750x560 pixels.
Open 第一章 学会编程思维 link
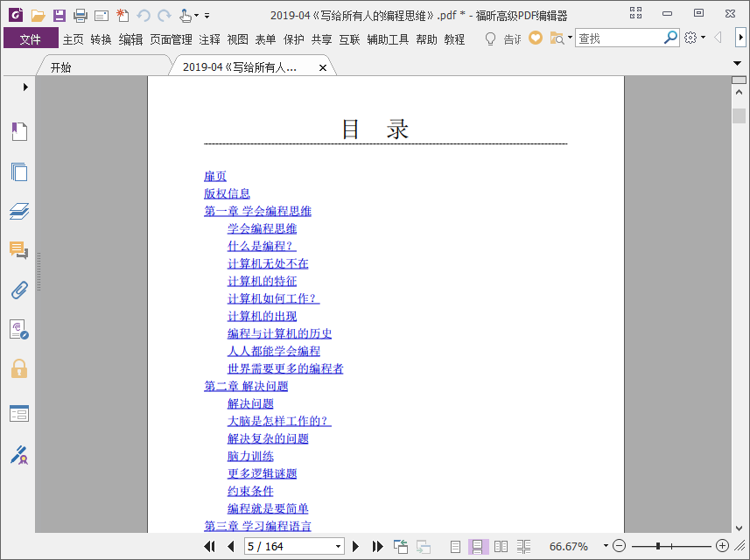point(258,211)
